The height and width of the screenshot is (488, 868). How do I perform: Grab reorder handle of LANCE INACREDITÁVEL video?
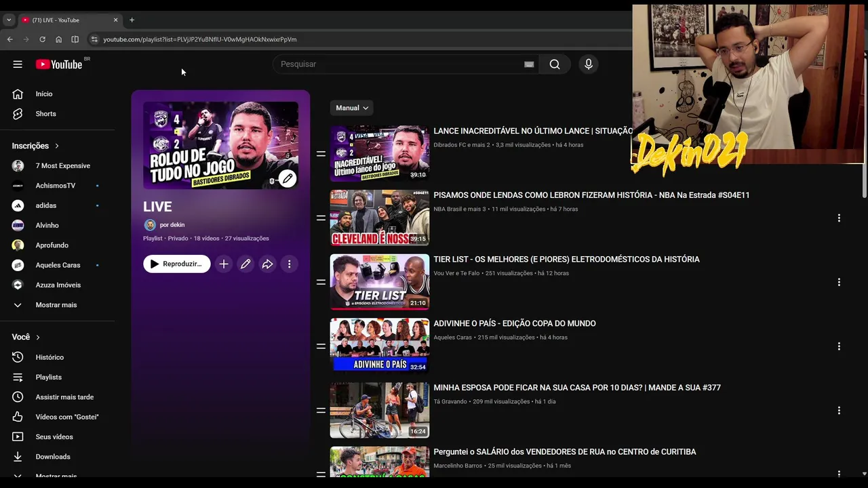tap(321, 154)
